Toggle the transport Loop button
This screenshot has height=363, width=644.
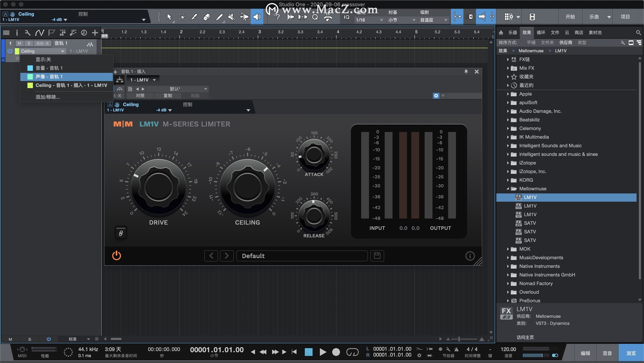352,352
